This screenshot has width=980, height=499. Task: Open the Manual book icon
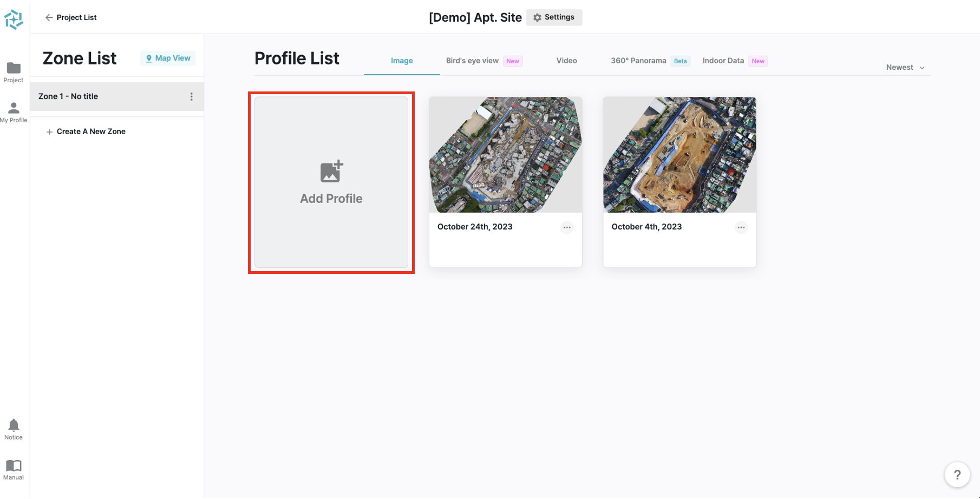pos(14,466)
